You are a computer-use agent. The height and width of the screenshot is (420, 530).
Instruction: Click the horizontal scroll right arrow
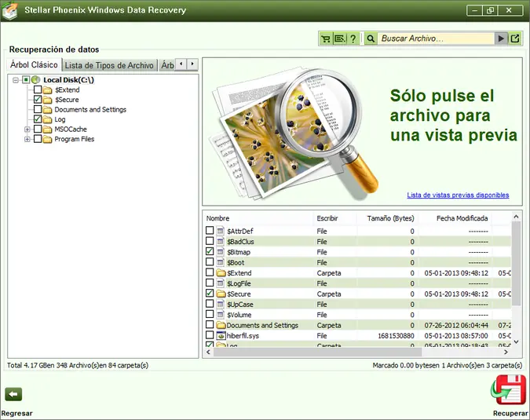click(506, 352)
